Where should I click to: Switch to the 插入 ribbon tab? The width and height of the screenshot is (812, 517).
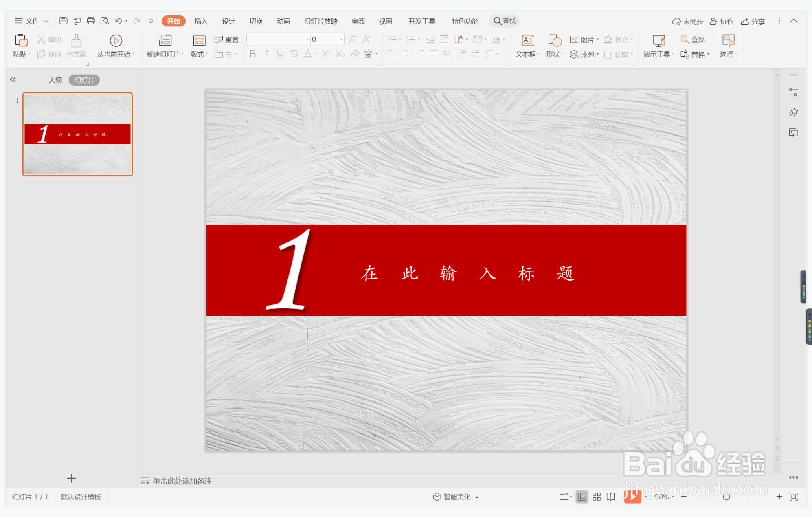(201, 21)
